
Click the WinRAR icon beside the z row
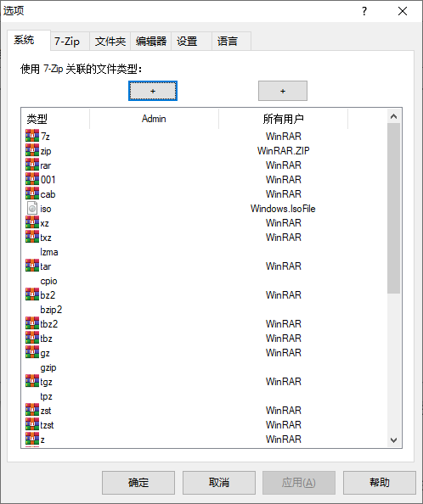(32, 439)
